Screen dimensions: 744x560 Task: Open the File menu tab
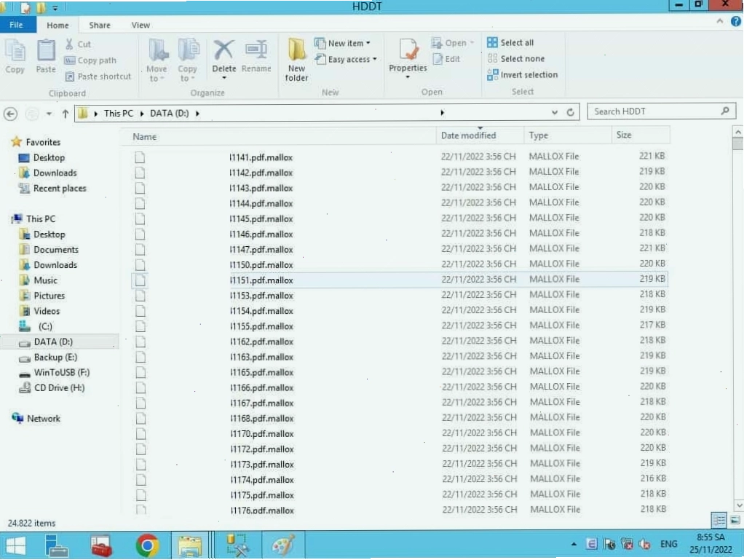(x=17, y=25)
